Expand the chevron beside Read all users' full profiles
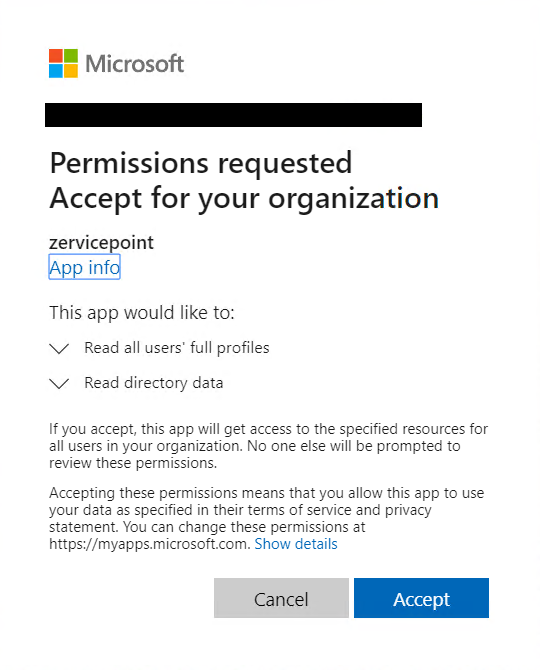The width and height of the screenshot is (540, 670). [59, 348]
